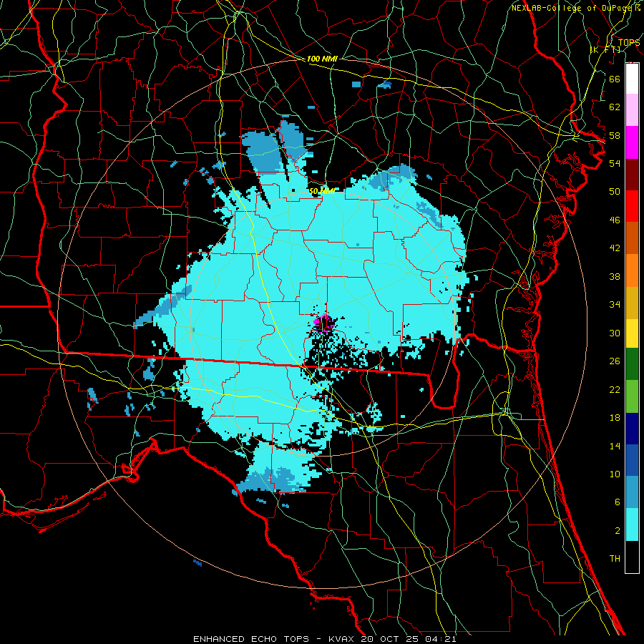Click the "26" scale label
The image size is (644, 644).
point(615,361)
